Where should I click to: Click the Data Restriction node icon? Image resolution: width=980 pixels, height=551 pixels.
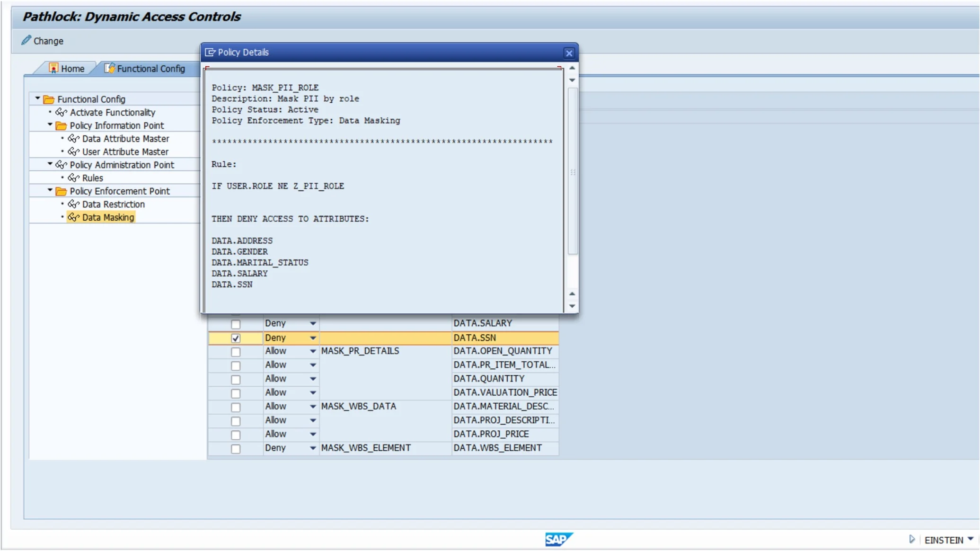(73, 204)
